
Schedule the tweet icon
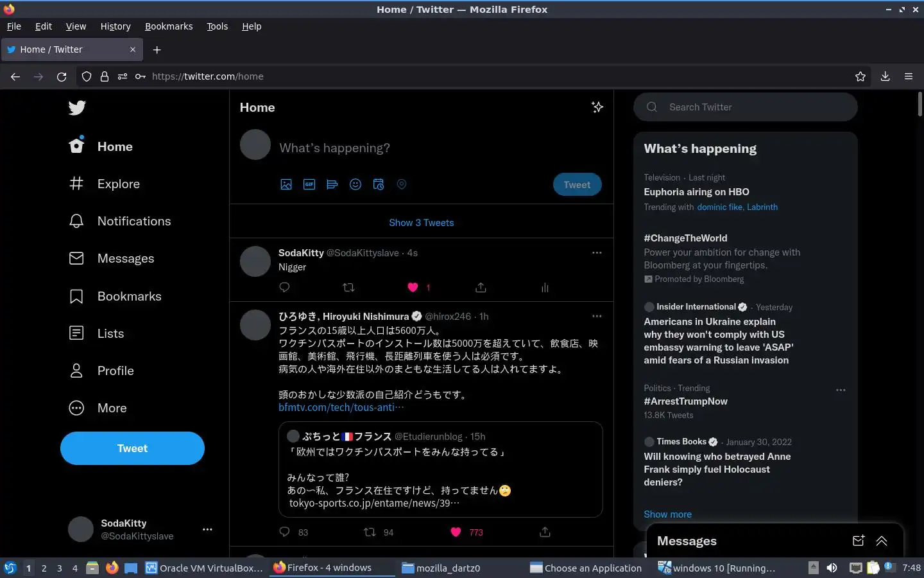[x=379, y=184]
